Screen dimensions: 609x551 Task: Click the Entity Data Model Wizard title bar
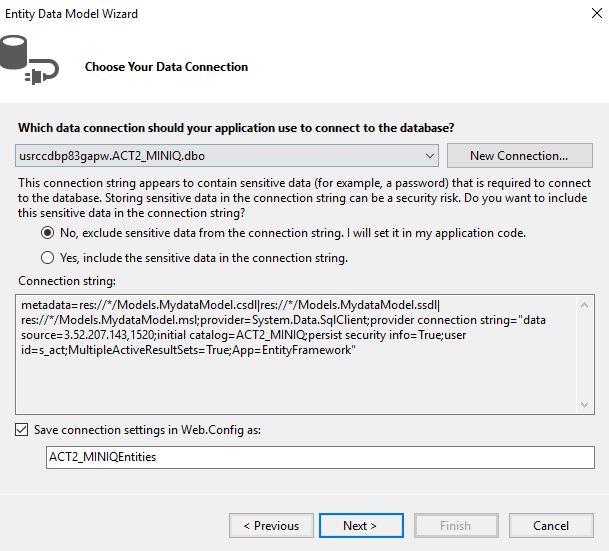(x=250, y=15)
